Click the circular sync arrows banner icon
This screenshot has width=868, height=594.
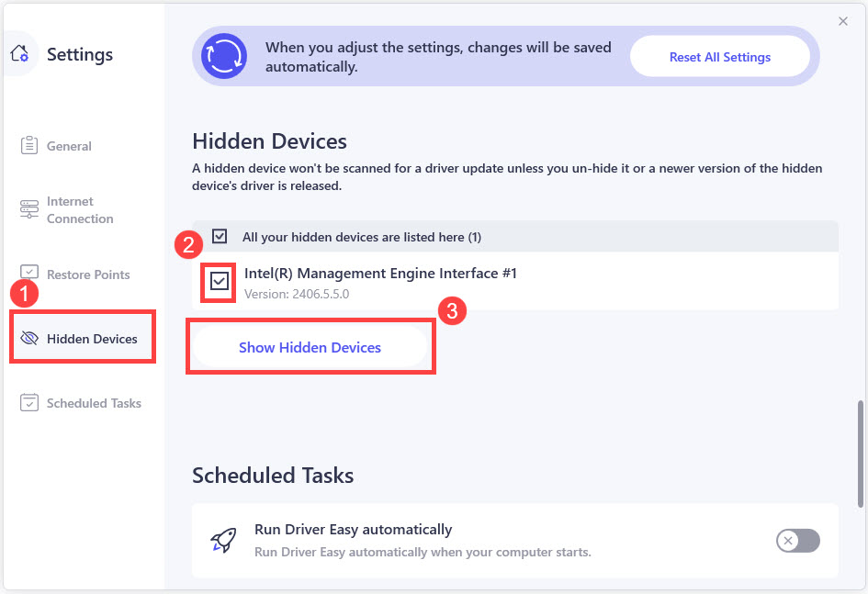(224, 55)
